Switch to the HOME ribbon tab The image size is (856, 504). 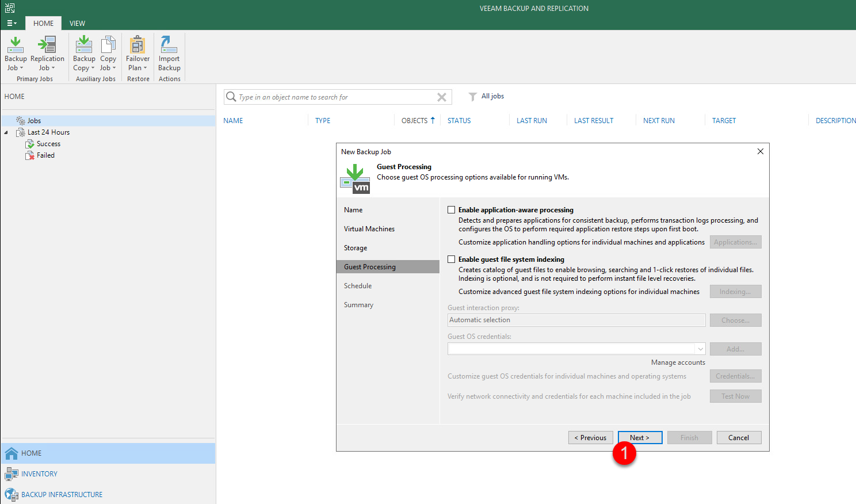[43, 24]
